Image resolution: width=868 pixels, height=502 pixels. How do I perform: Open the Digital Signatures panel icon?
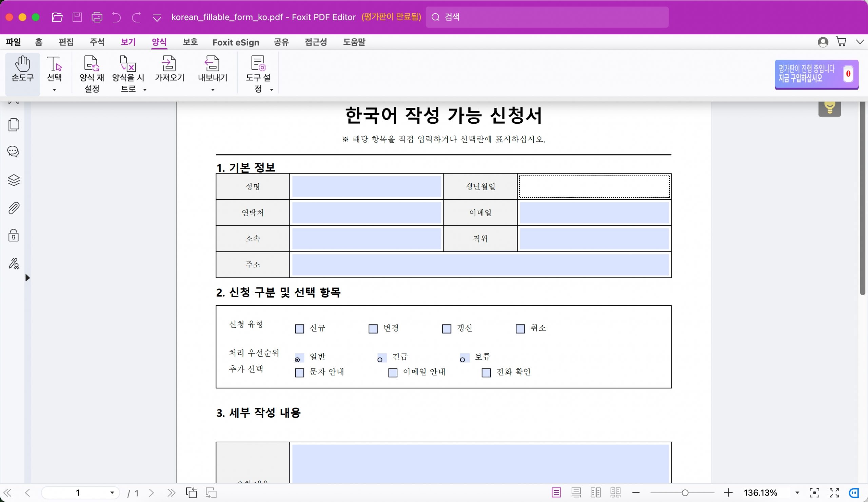click(x=14, y=263)
